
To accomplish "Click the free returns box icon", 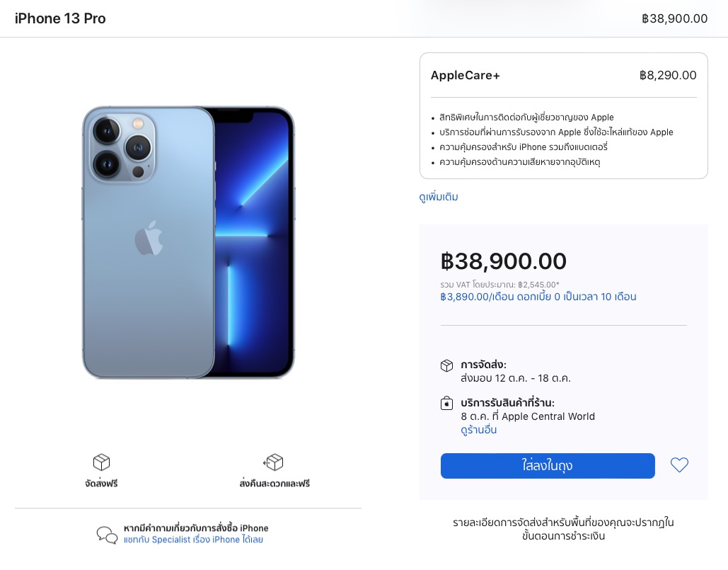I will (273, 462).
